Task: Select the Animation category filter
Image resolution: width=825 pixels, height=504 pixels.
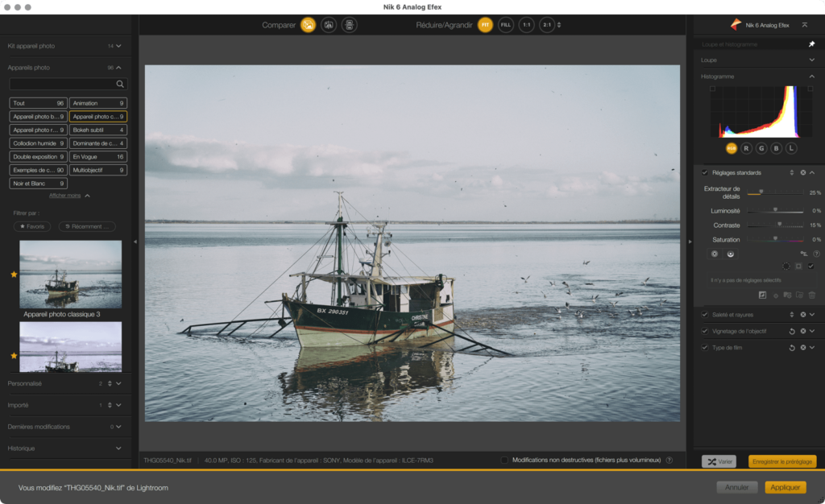Action: pos(97,103)
